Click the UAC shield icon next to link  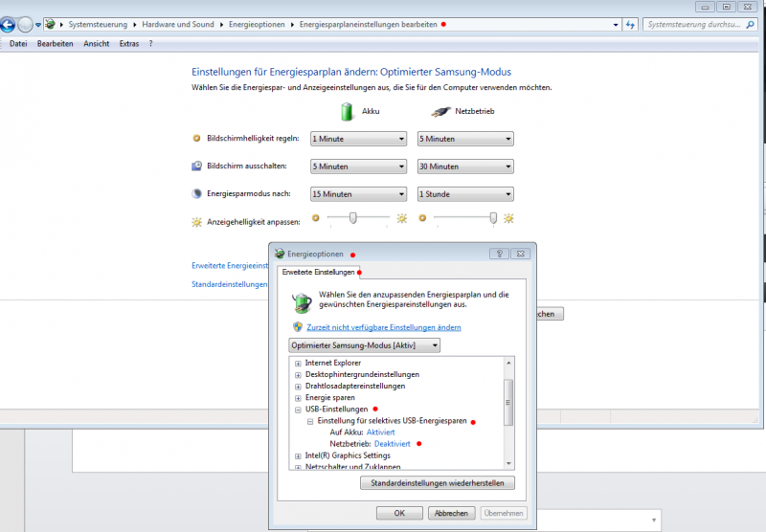[x=298, y=327]
